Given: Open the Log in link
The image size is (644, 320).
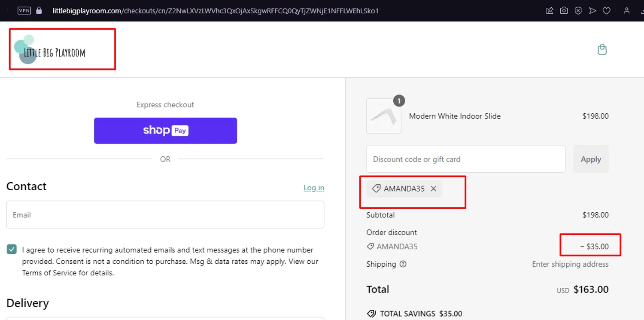Looking at the screenshot, I should (x=314, y=188).
